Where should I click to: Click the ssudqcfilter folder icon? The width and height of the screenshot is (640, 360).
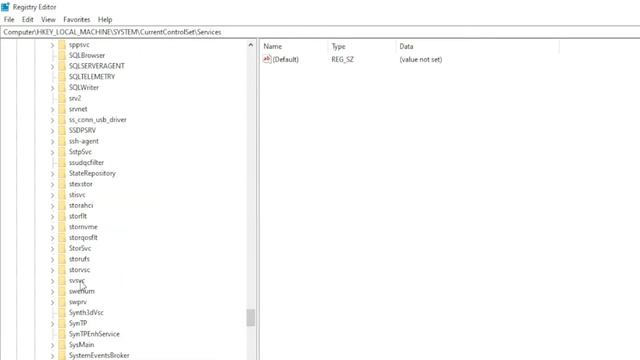click(62, 162)
